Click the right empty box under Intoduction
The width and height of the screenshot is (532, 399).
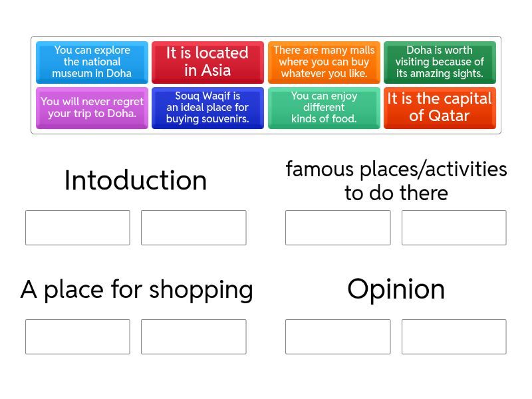coord(194,227)
